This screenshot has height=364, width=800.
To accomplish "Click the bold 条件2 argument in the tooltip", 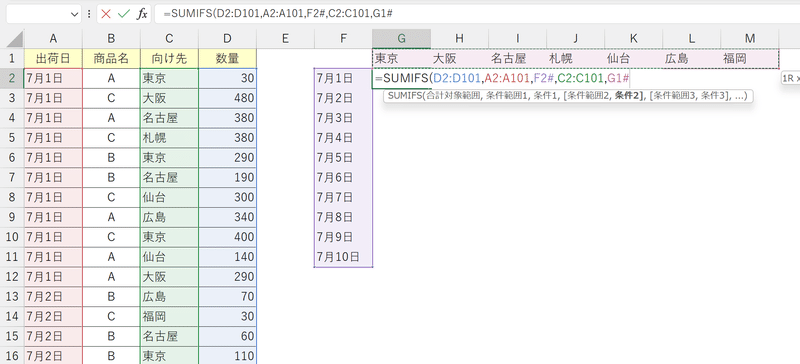I will click(x=629, y=95).
